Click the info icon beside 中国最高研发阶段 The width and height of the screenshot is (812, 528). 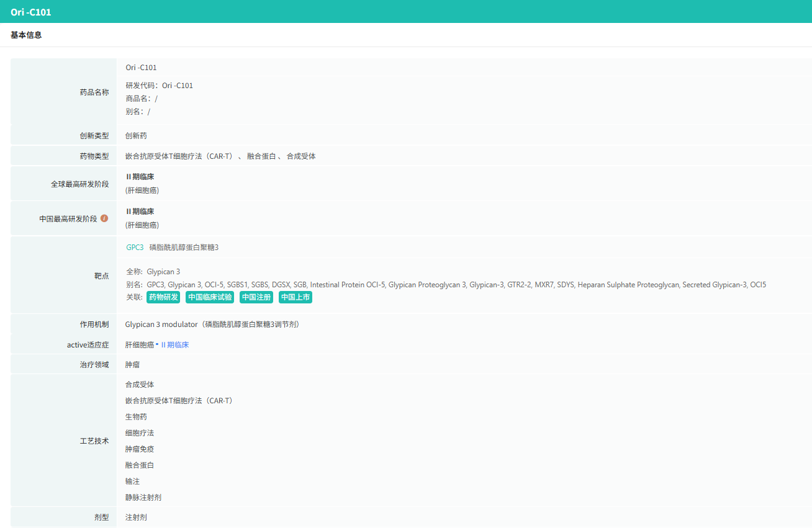pyautogui.click(x=104, y=218)
